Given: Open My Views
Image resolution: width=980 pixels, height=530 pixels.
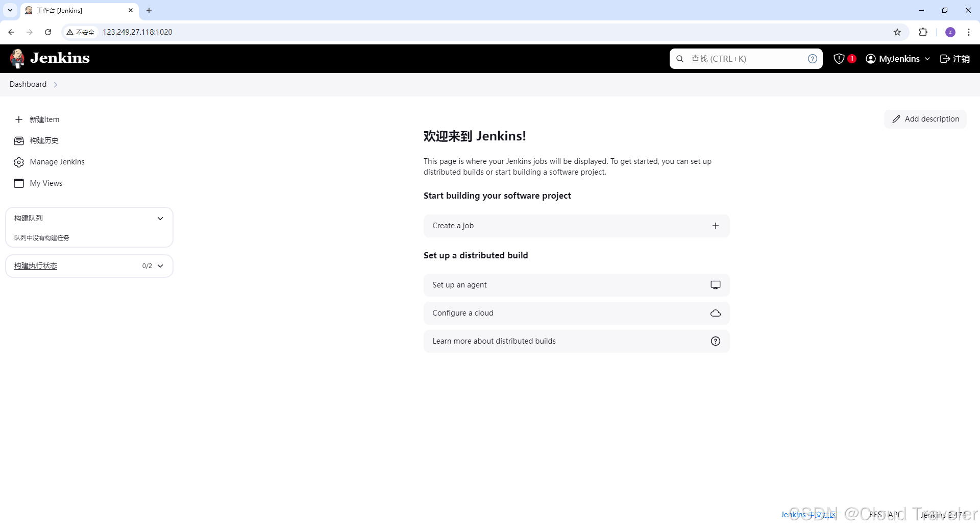Looking at the screenshot, I should click(46, 183).
